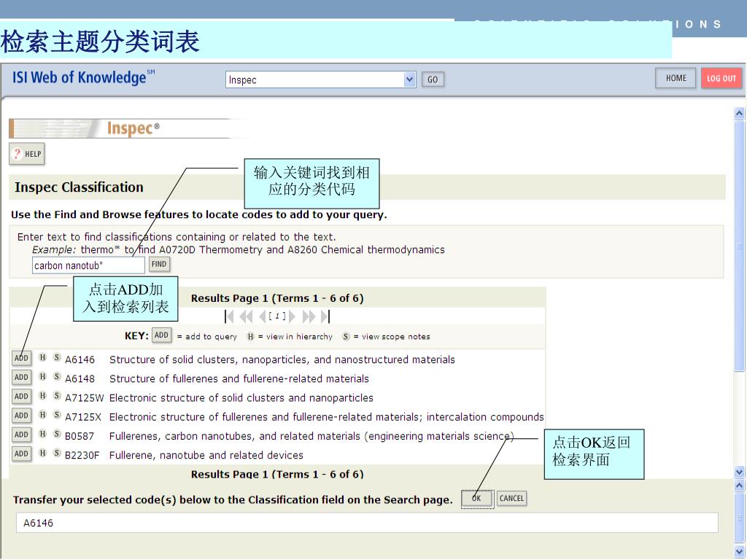747x560 pixels.
Task: Click ADD in the A7125X row
Action: pos(21,415)
